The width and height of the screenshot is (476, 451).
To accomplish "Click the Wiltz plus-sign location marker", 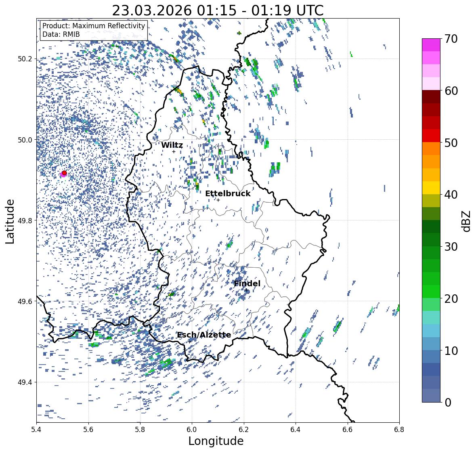I will click(174, 151).
